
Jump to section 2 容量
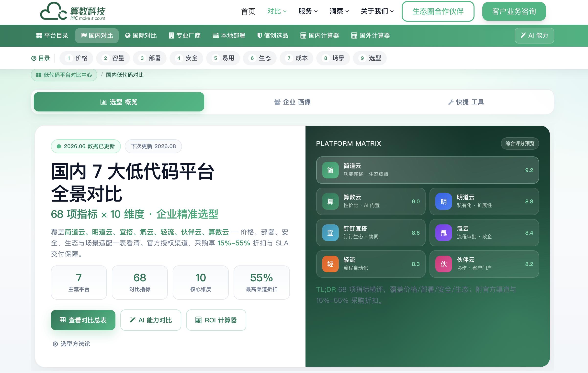point(113,58)
